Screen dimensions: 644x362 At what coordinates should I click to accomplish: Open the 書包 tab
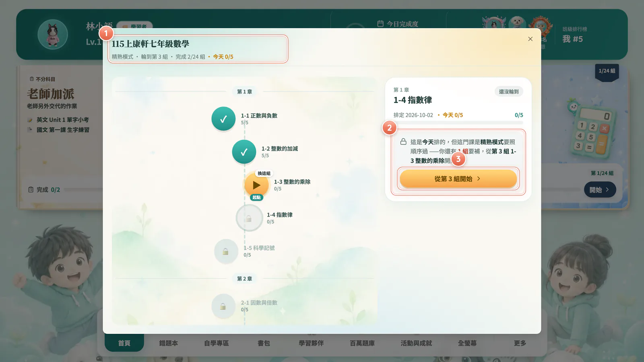point(264,343)
